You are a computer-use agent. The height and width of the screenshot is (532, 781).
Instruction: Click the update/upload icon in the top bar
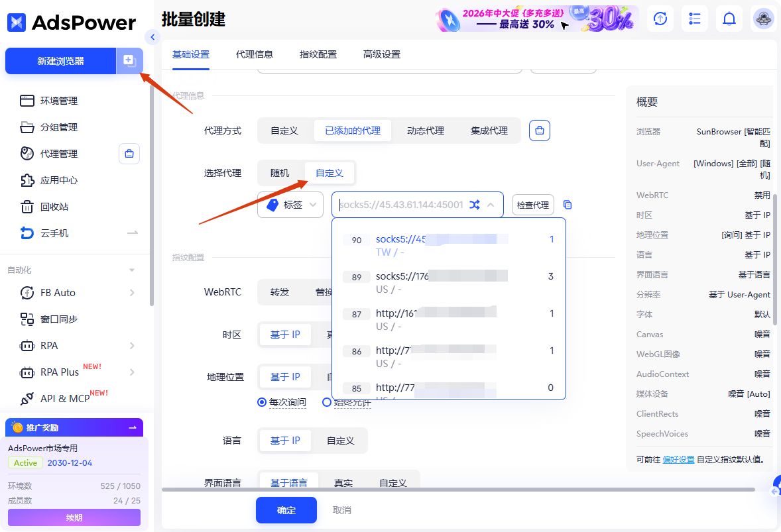660,19
